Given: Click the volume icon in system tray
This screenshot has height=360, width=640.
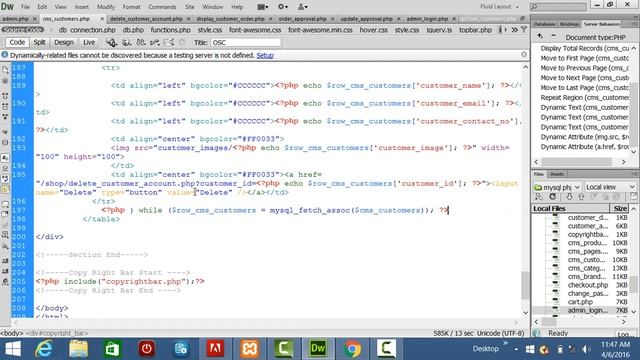Looking at the screenshot, I should tap(587, 349).
